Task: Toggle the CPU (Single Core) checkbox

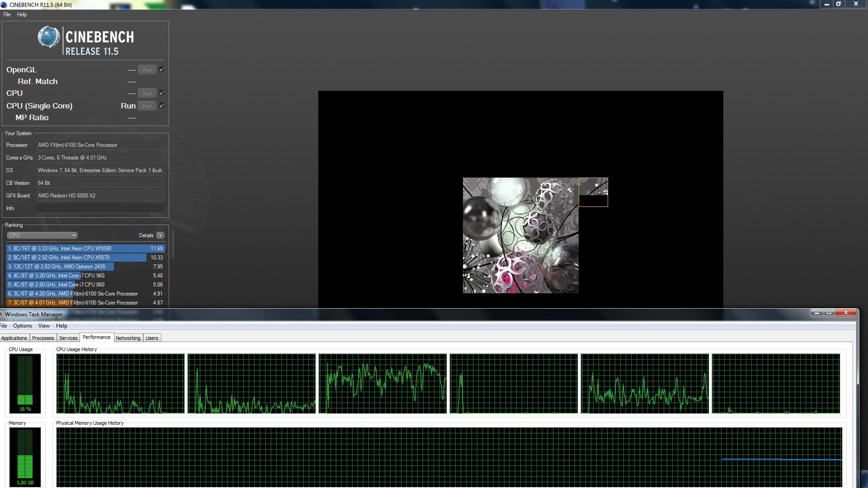Action: click(162, 106)
